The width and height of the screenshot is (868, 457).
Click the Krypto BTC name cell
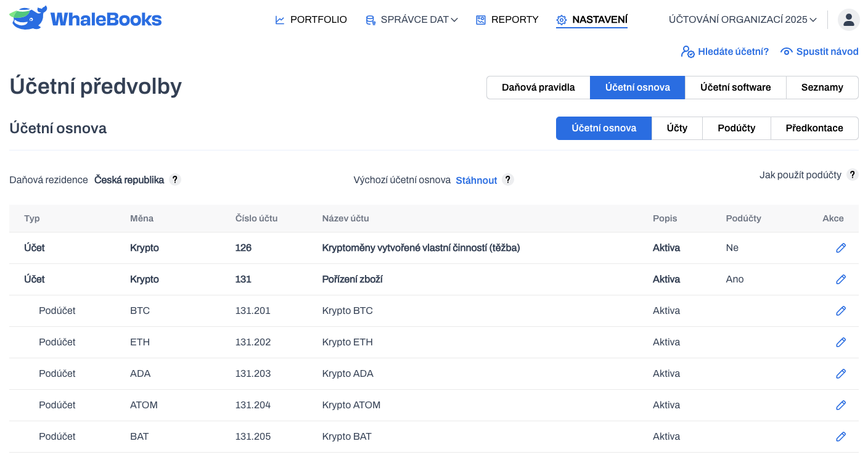coord(347,311)
